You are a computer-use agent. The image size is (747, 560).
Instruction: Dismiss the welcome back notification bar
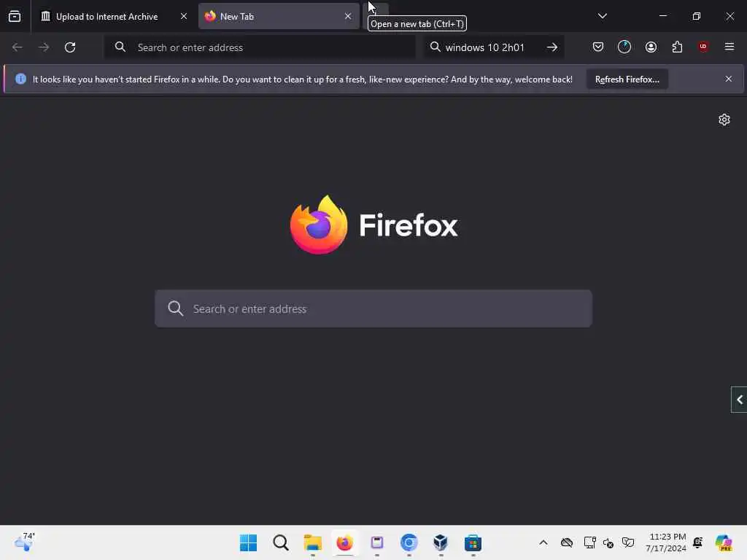(729, 79)
